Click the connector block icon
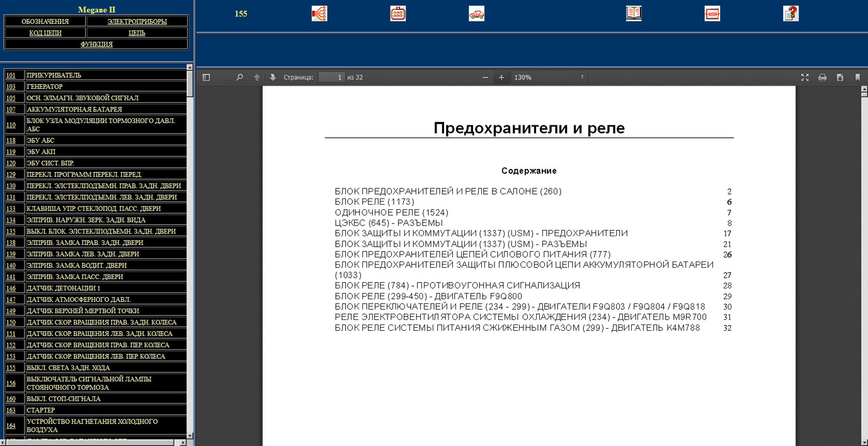868x446 pixels. coord(397,13)
